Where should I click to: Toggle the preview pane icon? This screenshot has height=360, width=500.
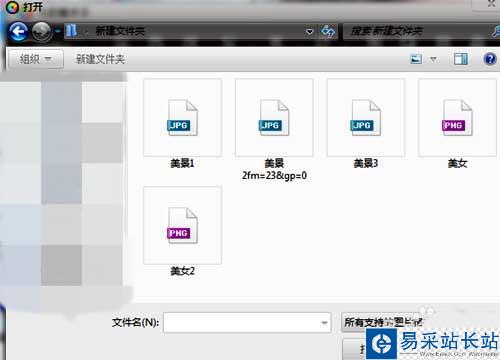click(460, 59)
